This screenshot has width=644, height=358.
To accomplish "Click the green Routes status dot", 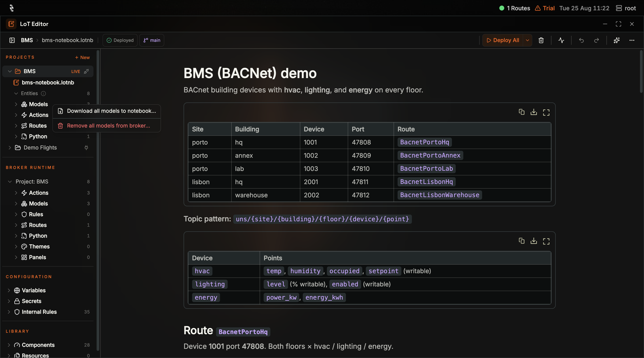I will [x=502, y=8].
